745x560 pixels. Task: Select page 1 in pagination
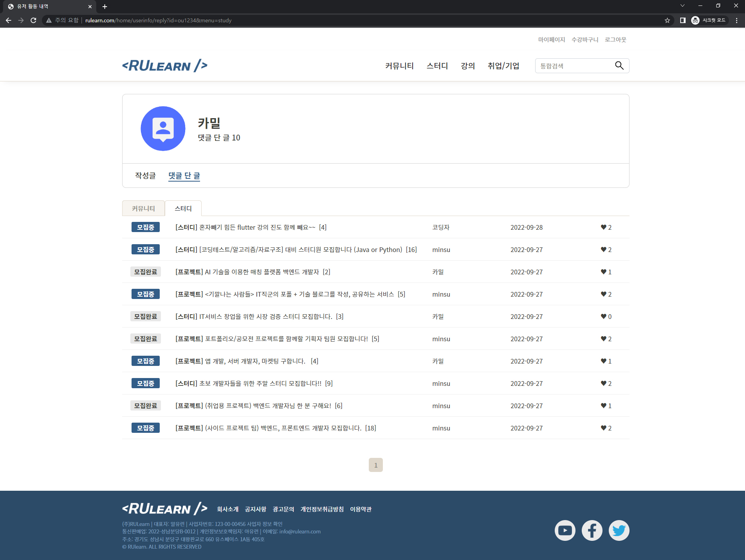point(375,465)
